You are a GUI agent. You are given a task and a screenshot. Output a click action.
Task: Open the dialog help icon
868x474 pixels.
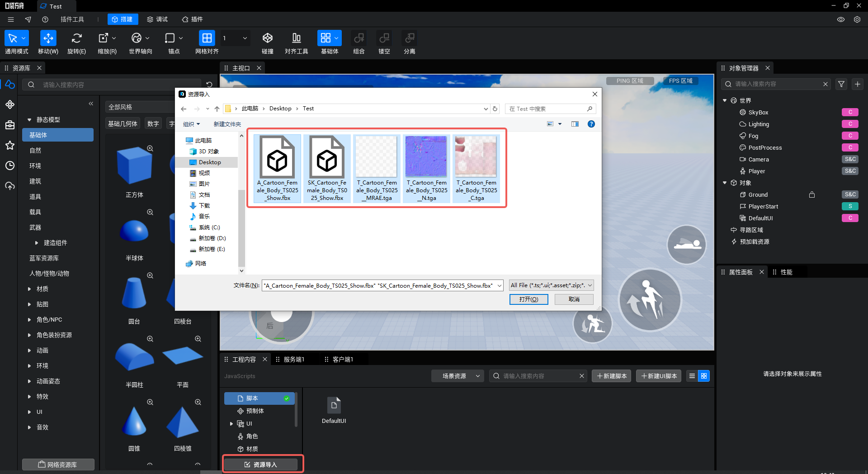point(591,124)
